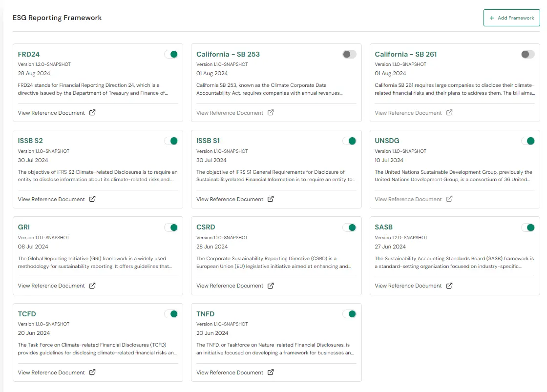View Reference Document text for ISSB S2
The width and height of the screenshot is (547, 392).
[51, 199]
